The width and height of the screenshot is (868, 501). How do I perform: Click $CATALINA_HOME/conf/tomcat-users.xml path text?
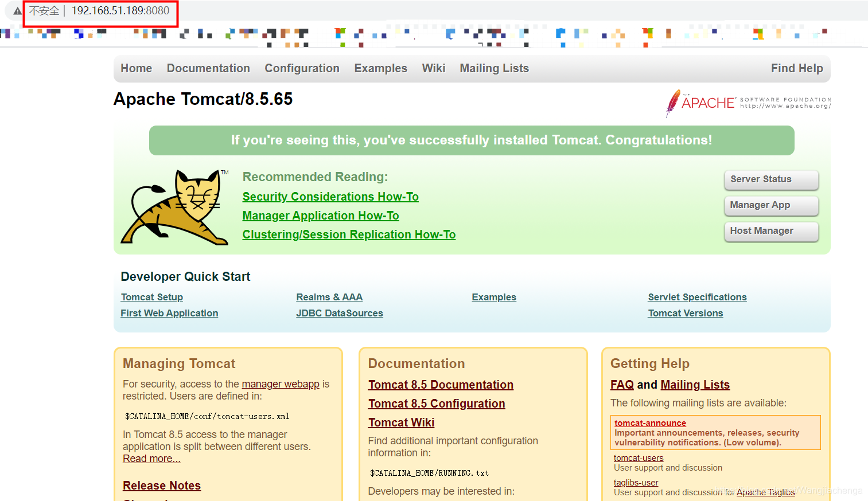[x=207, y=416]
